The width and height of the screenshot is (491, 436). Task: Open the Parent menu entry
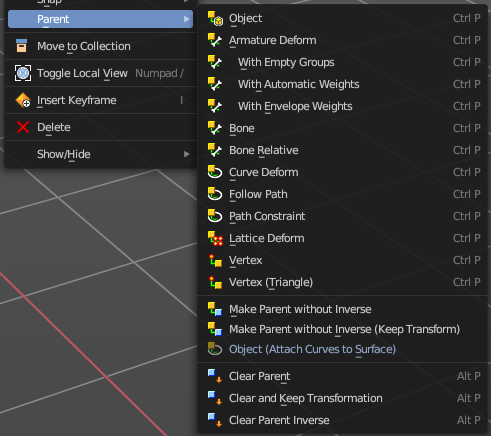[x=100, y=19]
